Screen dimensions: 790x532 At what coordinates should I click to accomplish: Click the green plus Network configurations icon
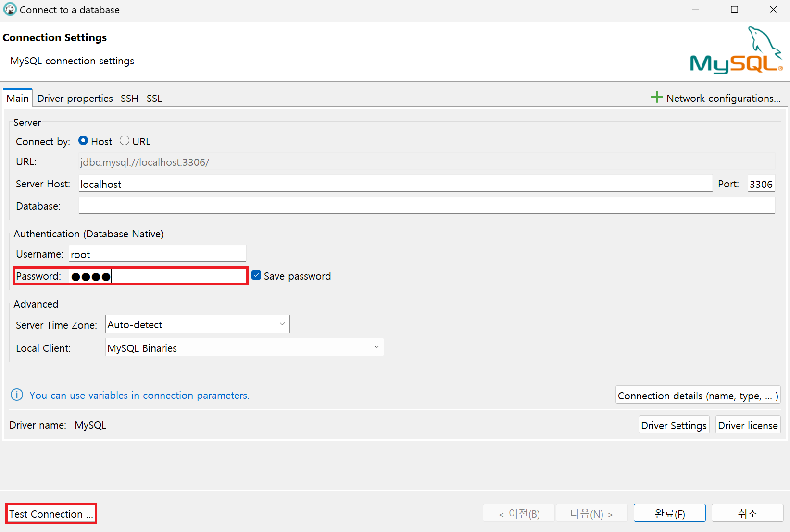coord(656,98)
